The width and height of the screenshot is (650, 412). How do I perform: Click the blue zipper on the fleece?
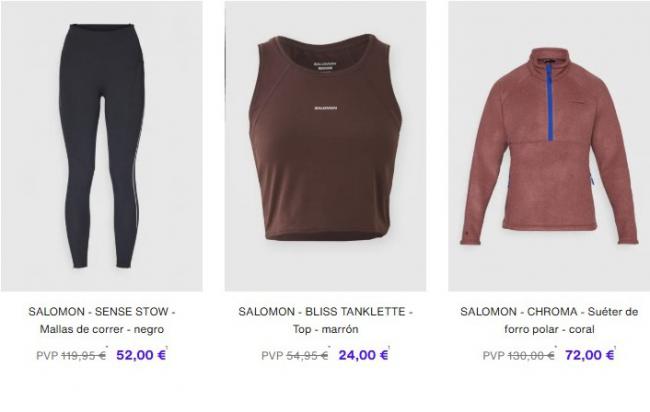[x=550, y=102]
